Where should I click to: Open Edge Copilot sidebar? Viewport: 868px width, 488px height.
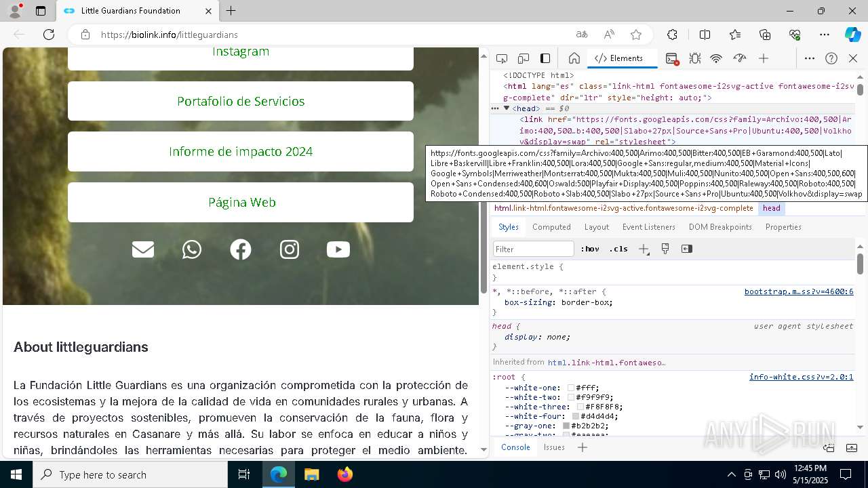[x=852, y=35]
